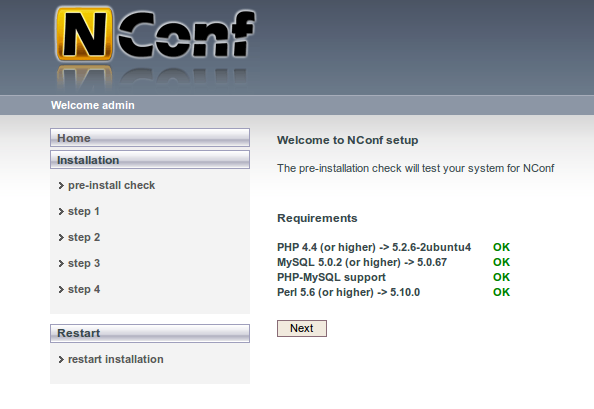Click the NConf logo

click(x=156, y=34)
